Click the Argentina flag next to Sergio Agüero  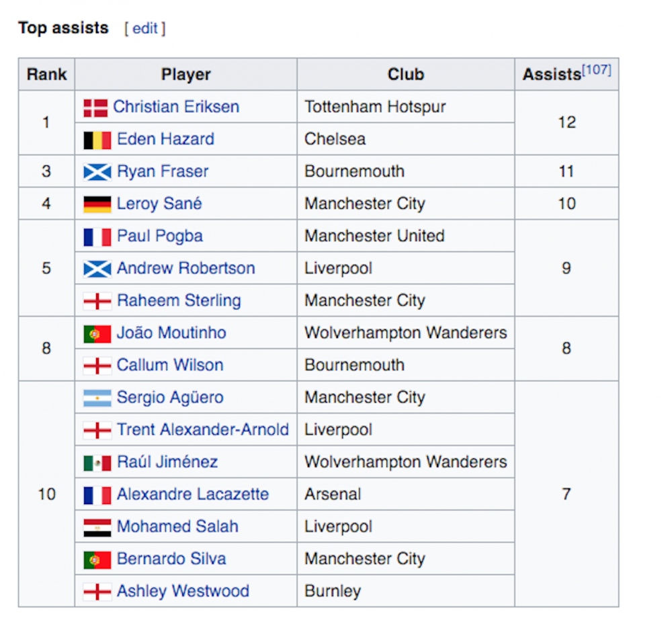tap(97, 398)
